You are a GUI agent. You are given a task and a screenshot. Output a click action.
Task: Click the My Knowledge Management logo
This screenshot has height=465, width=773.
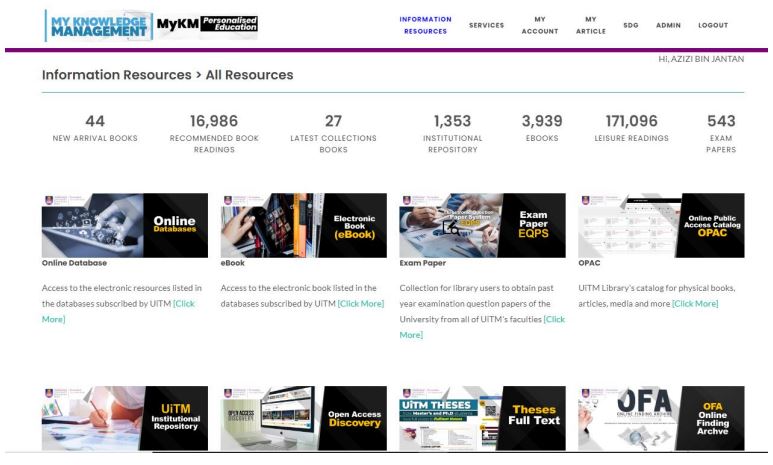(98, 26)
